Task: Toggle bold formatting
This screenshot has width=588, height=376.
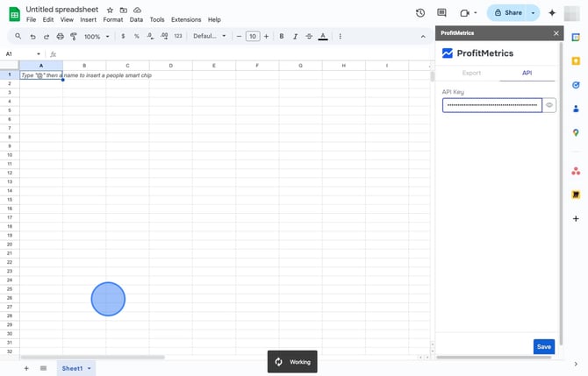Action: [x=281, y=36]
